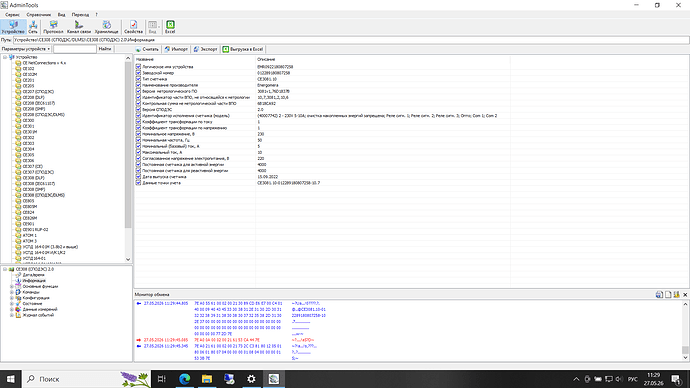Viewport: 690px width, 388px height.
Task: Open the Справочник menu
Action: (x=38, y=15)
